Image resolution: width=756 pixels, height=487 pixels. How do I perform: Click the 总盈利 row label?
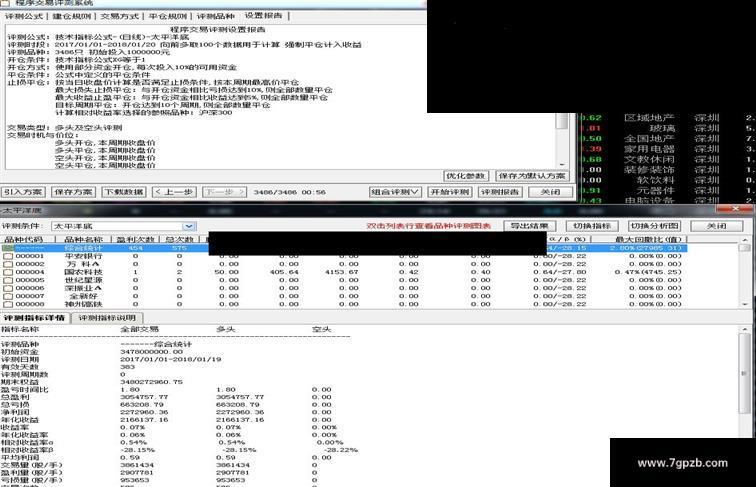point(15,397)
